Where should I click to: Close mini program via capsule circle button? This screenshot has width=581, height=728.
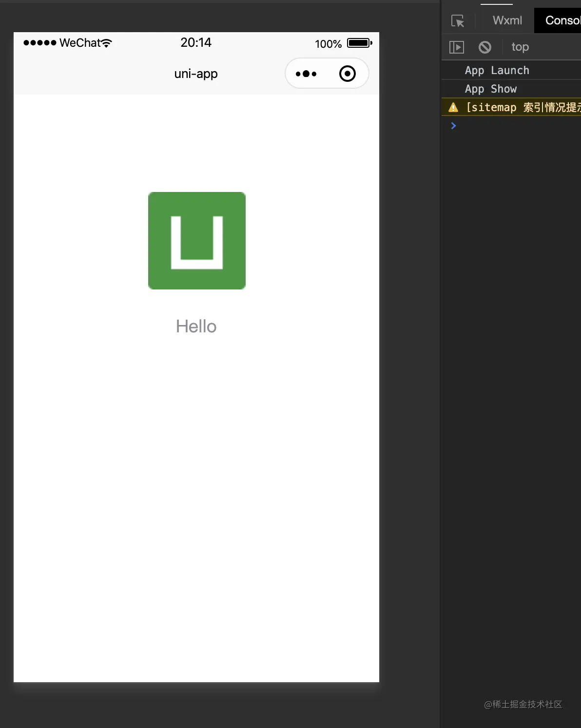pos(348,74)
